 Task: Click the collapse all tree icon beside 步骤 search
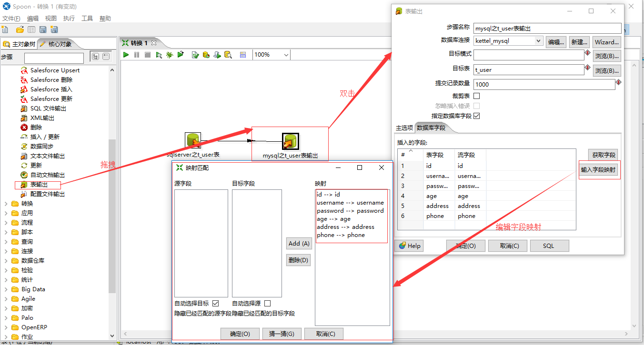[x=106, y=57]
